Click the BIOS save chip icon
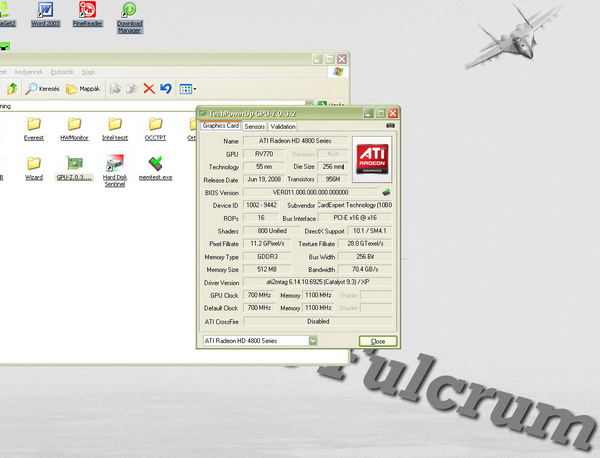 coord(386,192)
